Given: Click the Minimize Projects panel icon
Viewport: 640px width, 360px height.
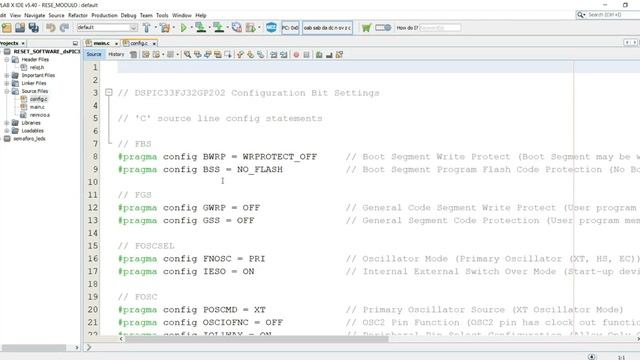Looking at the screenshot, I should pyautogui.click(x=75, y=43).
